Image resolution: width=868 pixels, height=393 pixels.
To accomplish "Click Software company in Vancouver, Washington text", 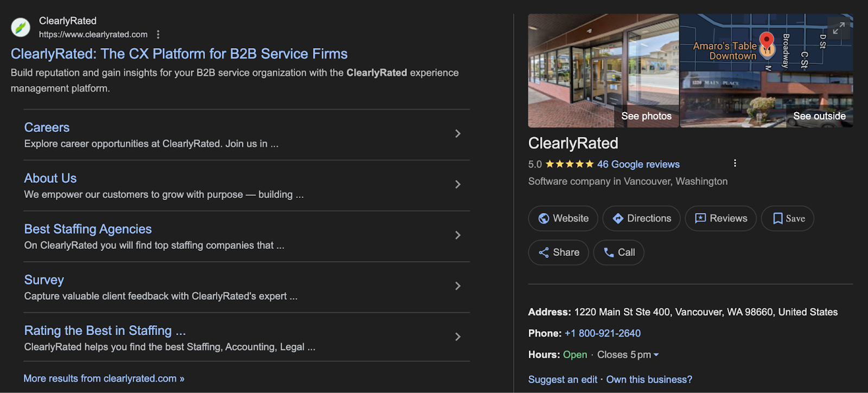I will (x=628, y=182).
